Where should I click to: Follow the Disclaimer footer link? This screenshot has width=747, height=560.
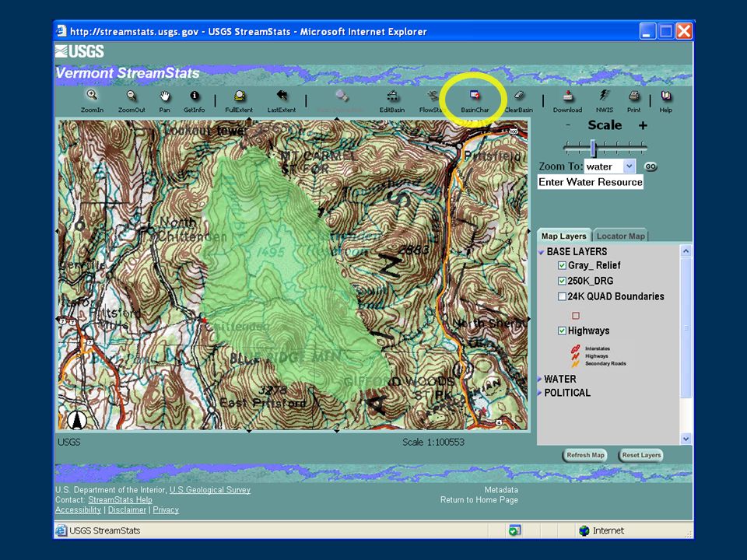[x=127, y=509]
